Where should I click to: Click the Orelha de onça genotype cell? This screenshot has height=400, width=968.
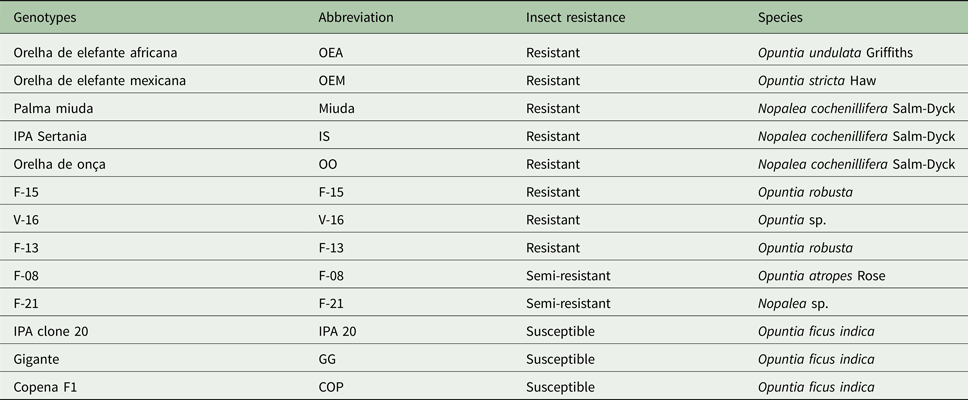pyautogui.click(x=59, y=164)
